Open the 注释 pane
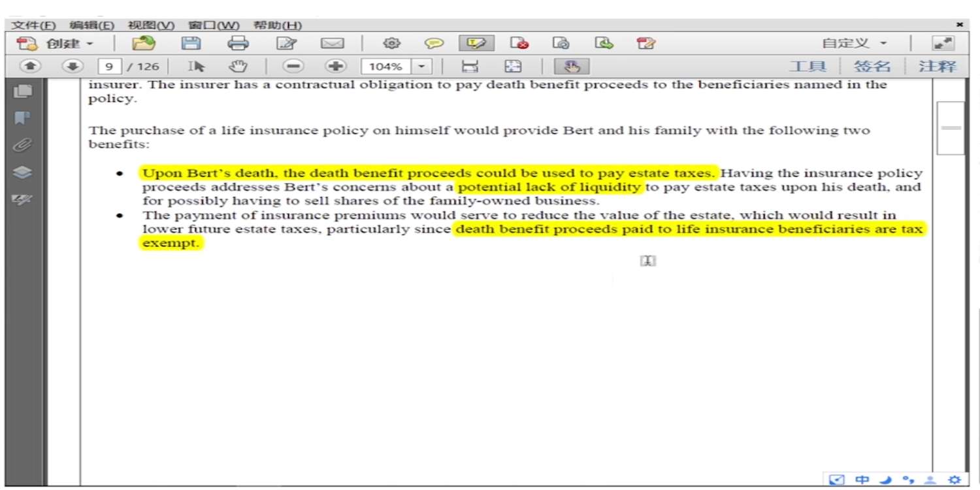 [x=937, y=66]
